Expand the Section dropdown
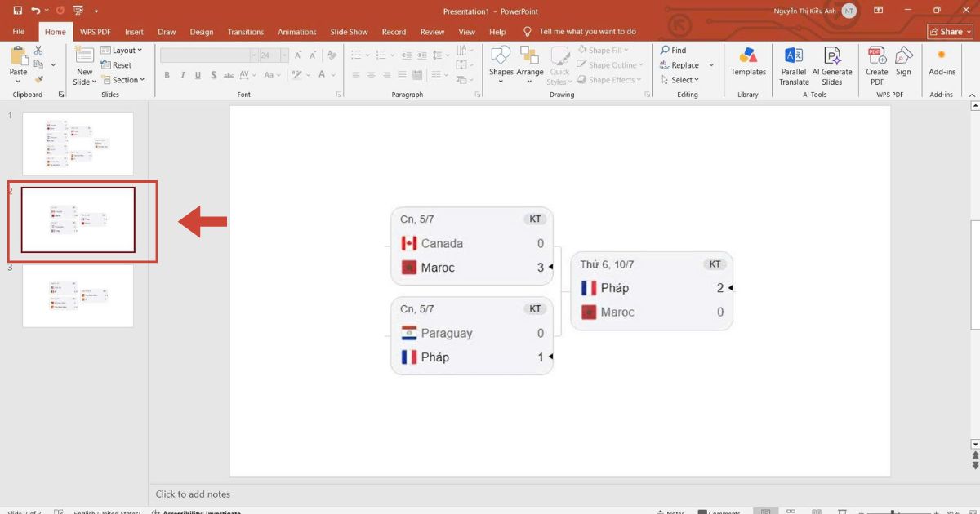This screenshot has height=514, width=980. click(x=123, y=80)
